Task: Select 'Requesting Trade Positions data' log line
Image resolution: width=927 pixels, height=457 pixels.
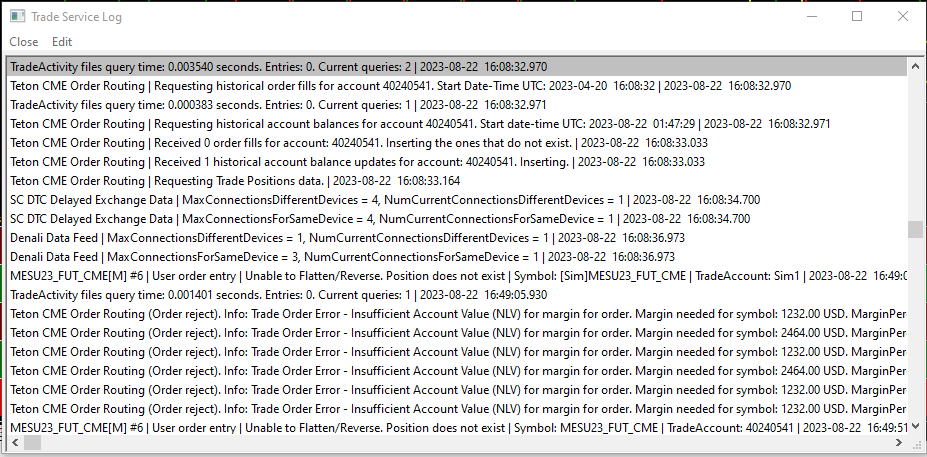Action: (x=456, y=180)
